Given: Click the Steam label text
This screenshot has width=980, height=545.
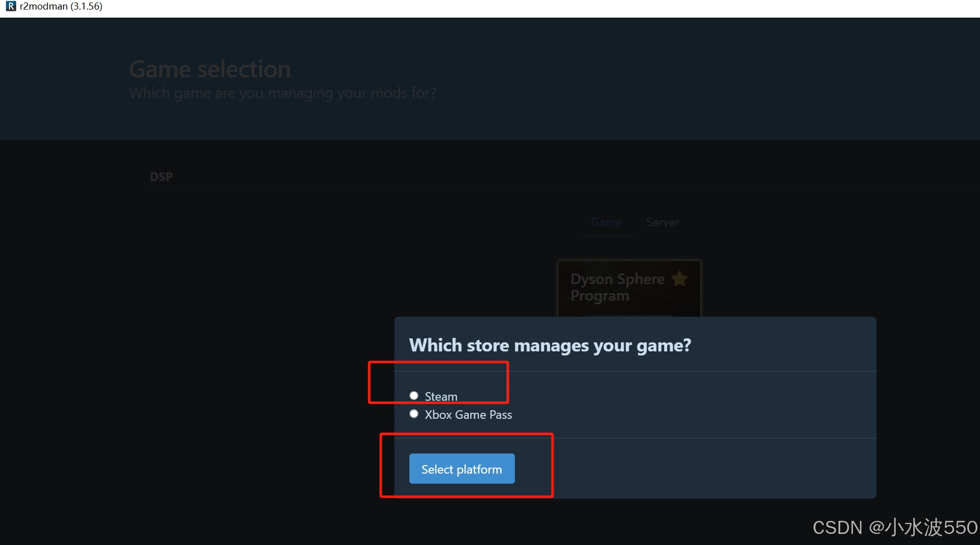Looking at the screenshot, I should (x=441, y=397).
